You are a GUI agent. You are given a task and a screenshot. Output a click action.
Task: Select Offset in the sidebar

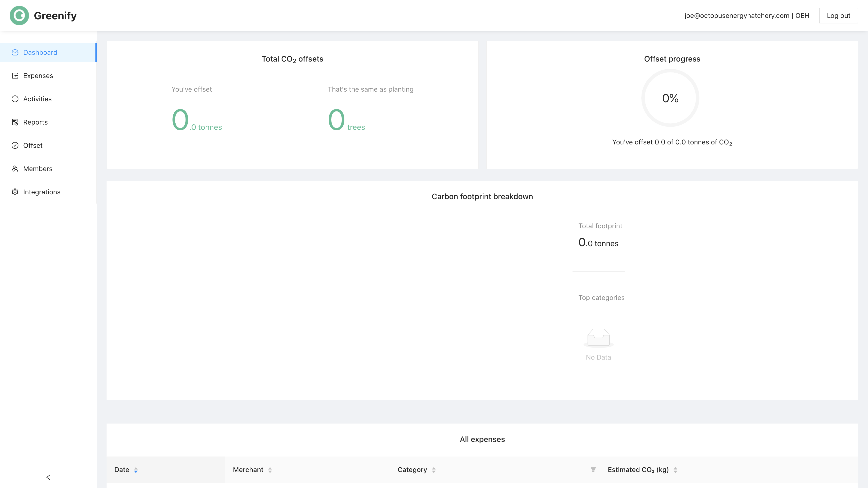point(48,145)
